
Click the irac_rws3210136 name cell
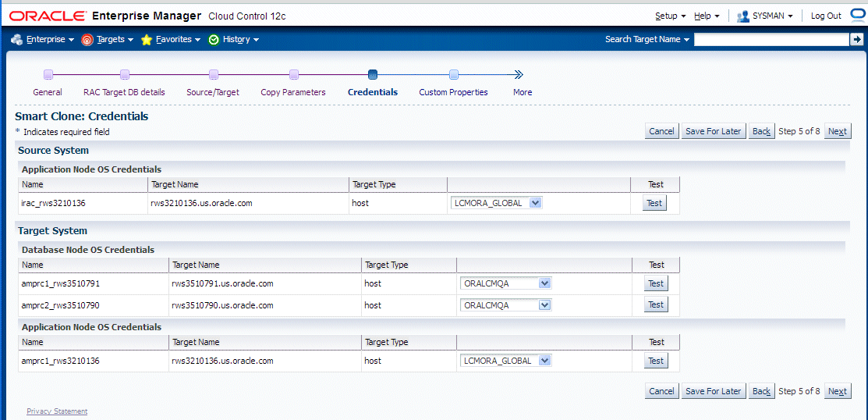tap(83, 203)
